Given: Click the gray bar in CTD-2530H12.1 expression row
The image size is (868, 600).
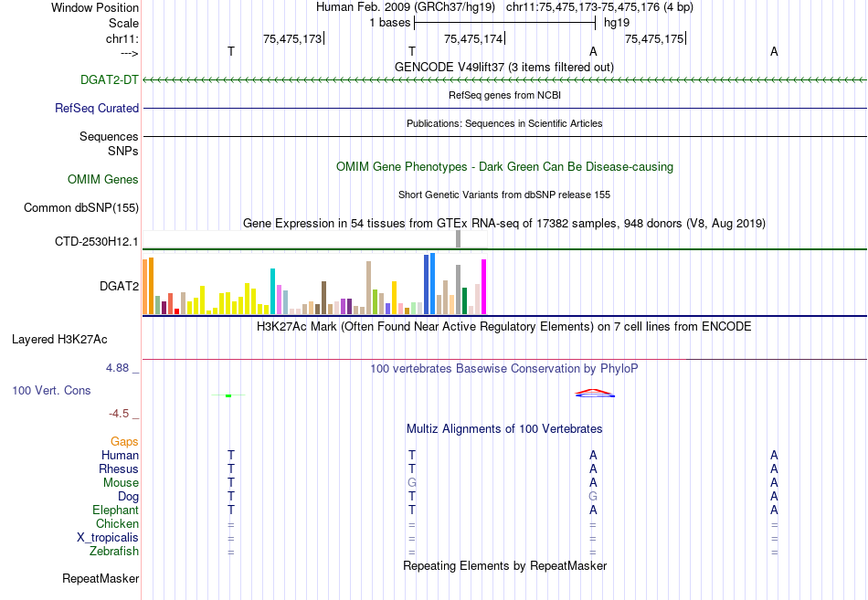Looking at the screenshot, I should coord(458,239).
